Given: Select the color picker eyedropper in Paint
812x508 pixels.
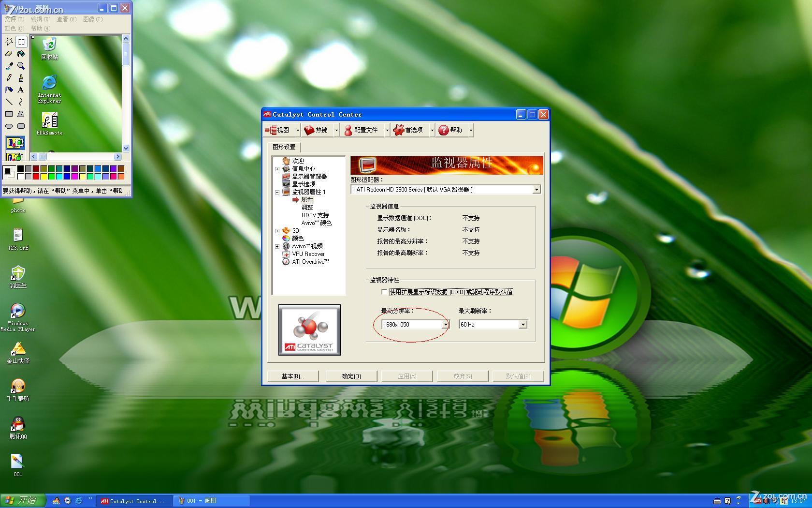Looking at the screenshot, I should [9, 66].
